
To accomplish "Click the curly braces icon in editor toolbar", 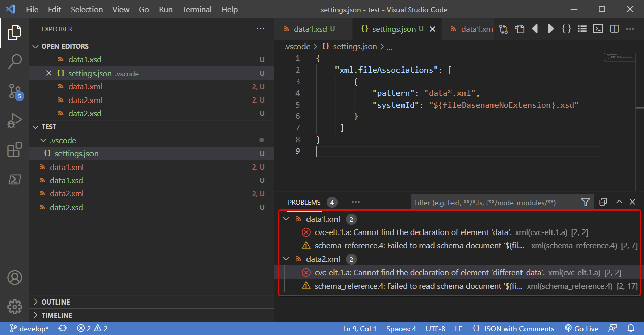I will [x=566, y=29].
